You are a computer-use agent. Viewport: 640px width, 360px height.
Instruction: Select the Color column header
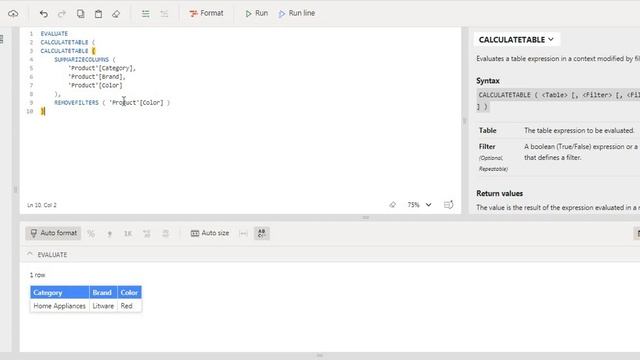pos(129,292)
